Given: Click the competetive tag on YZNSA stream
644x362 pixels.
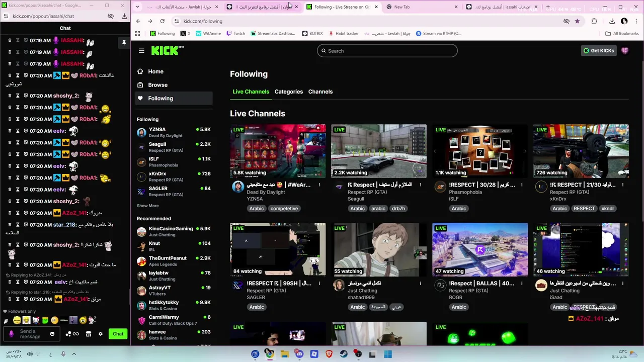Looking at the screenshot, I should 284,209.
